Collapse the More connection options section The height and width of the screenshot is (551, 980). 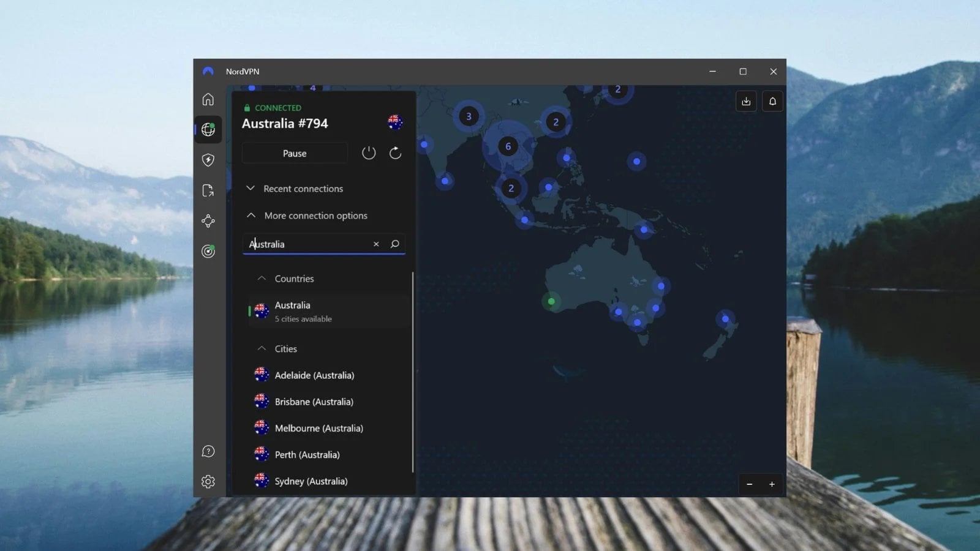pyautogui.click(x=251, y=216)
